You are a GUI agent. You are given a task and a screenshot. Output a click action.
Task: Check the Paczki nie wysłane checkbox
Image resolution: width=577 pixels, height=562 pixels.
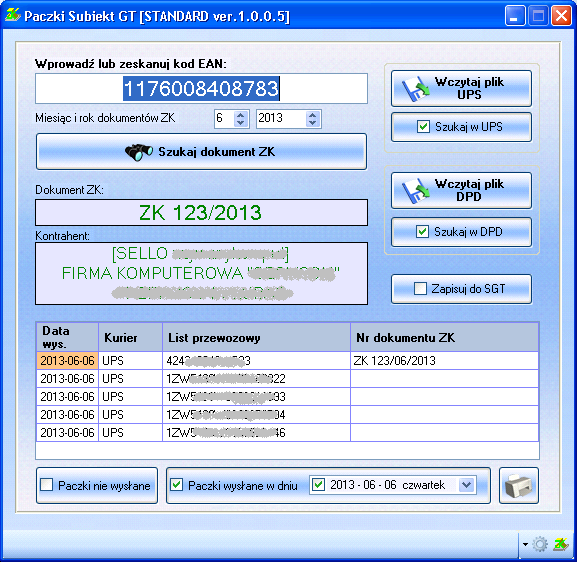[46, 485]
